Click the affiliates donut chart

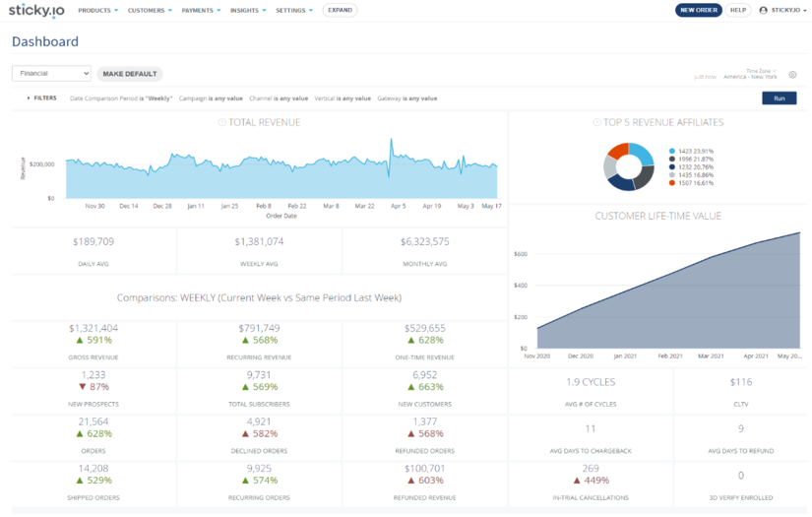[629, 166]
